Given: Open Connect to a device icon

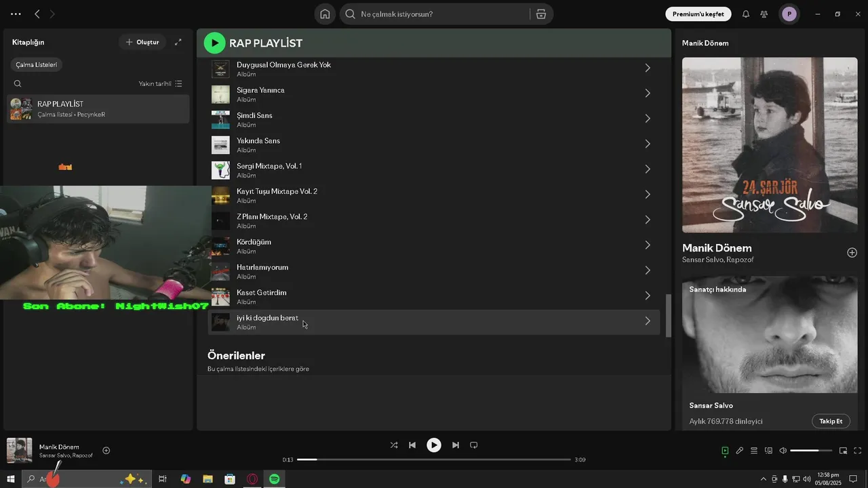Looking at the screenshot, I should (768, 451).
